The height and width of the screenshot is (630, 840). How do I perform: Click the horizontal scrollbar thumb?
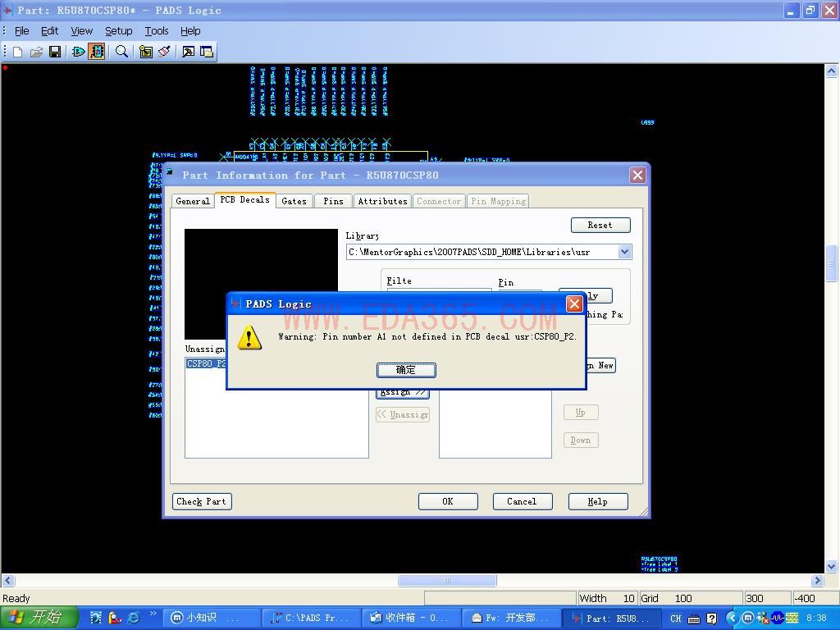447,580
